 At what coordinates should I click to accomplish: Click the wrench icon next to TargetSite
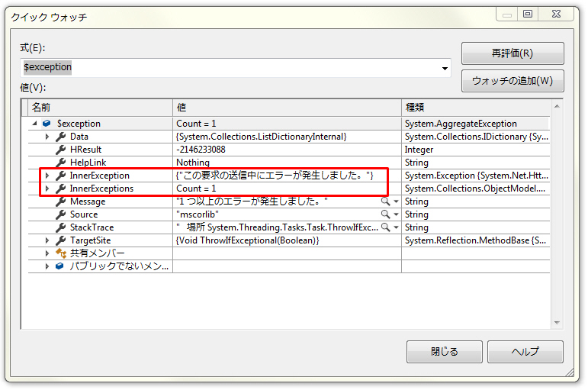tap(61, 240)
